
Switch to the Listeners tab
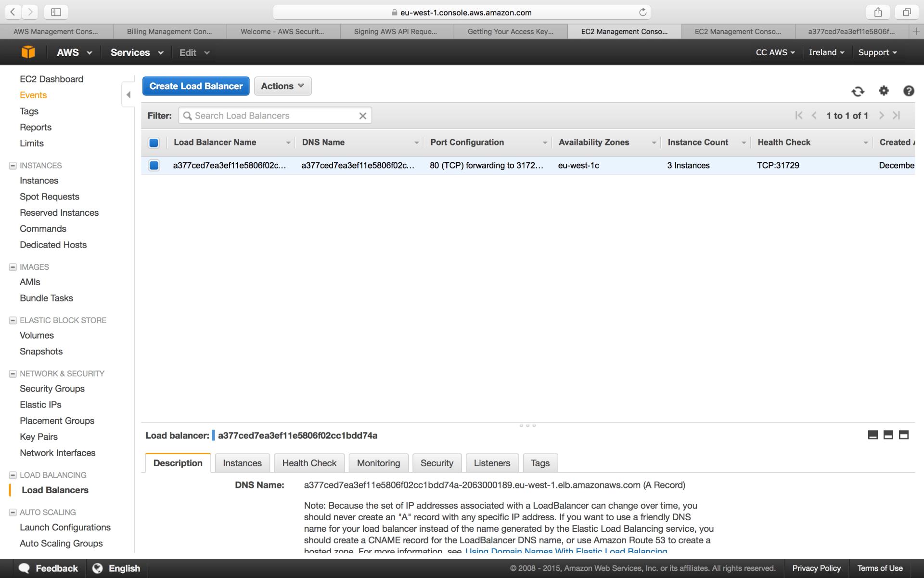coord(492,463)
